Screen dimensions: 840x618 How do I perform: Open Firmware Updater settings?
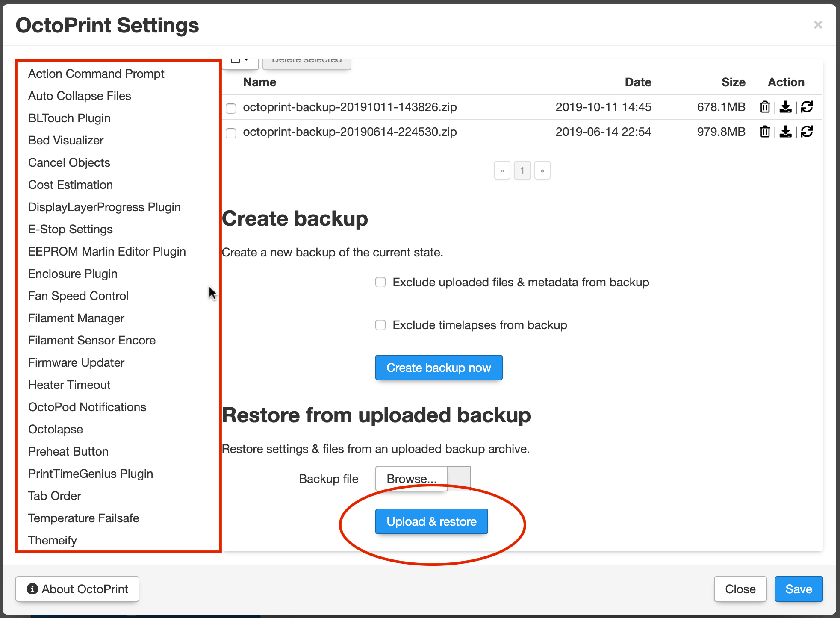76,362
